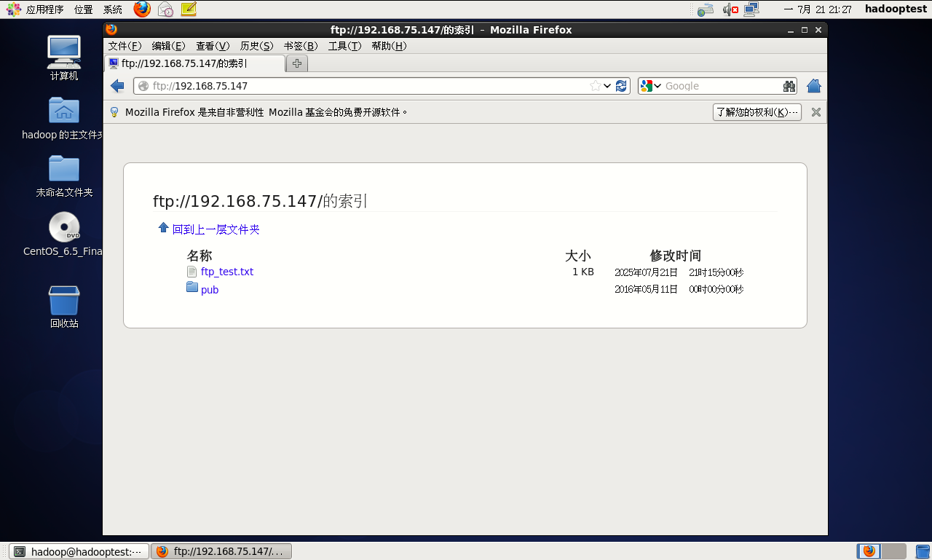This screenshot has height=560, width=932.
Task: Open the 书签 menu
Action: (x=301, y=46)
